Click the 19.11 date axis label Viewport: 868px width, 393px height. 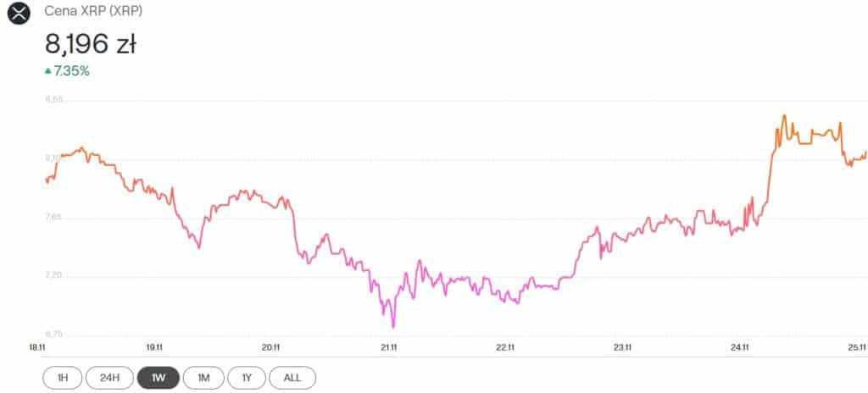pos(153,347)
